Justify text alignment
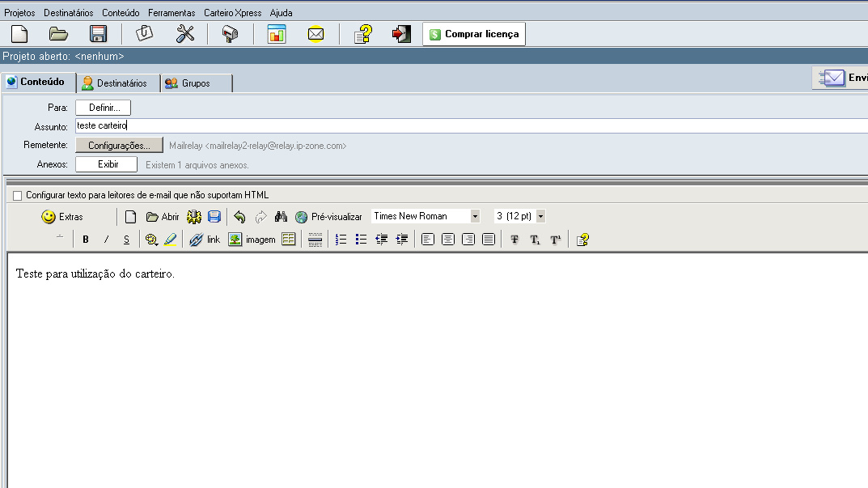 [x=489, y=240]
